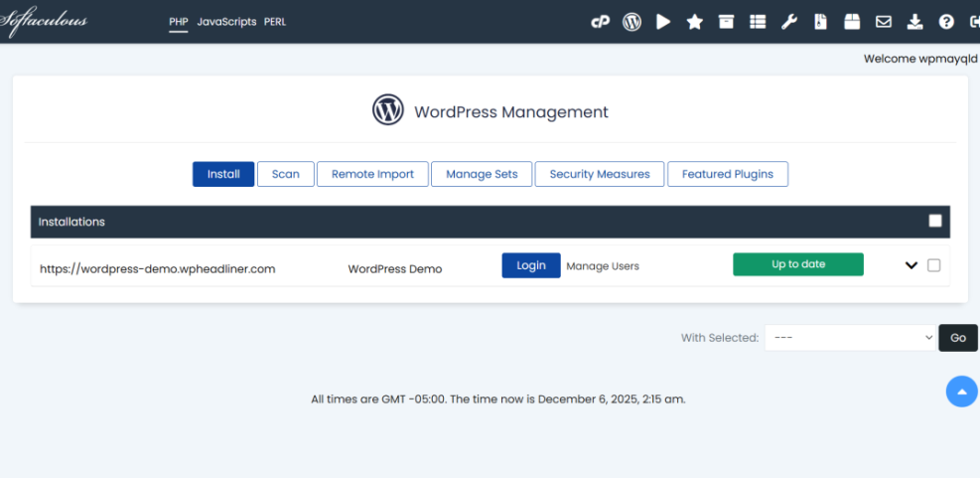Image resolution: width=980 pixels, height=478 pixels.
Task: Open Remote Import
Action: tap(372, 174)
